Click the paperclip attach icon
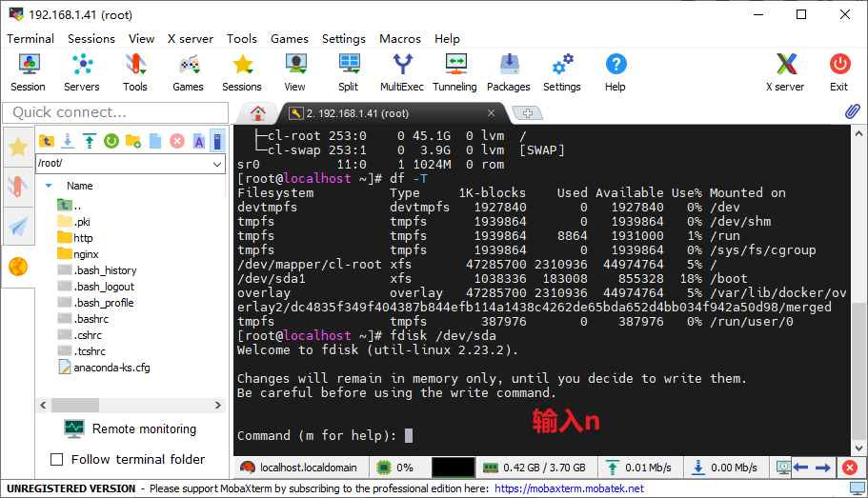This screenshot has width=868, height=498. (853, 111)
